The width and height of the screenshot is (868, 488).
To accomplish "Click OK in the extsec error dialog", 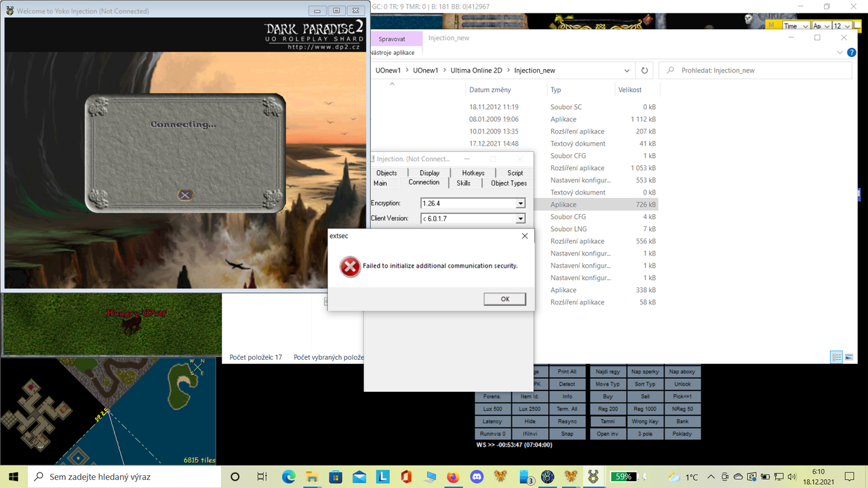I will [505, 299].
